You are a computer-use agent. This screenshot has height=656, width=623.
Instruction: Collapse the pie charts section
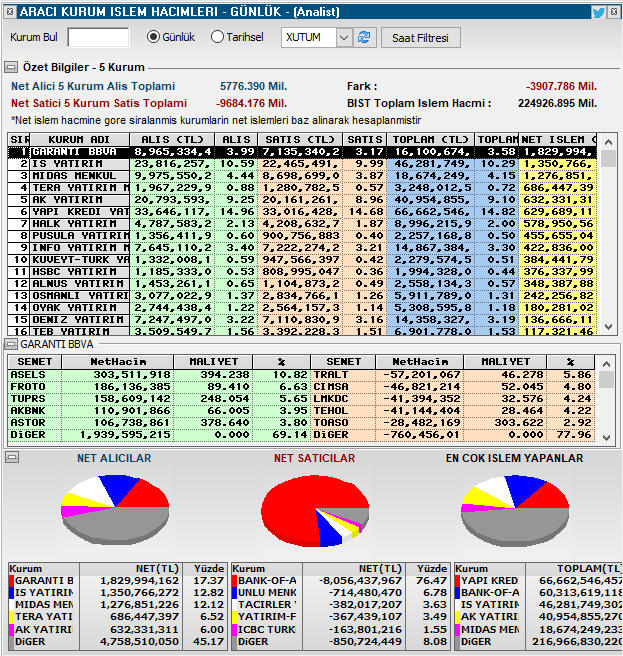tap(12, 457)
